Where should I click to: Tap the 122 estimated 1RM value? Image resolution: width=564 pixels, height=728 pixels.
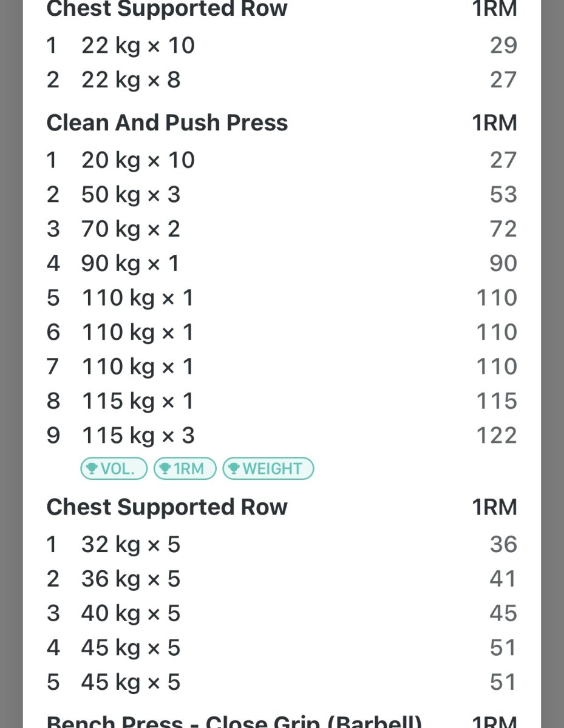pyautogui.click(x=497, y=436)
